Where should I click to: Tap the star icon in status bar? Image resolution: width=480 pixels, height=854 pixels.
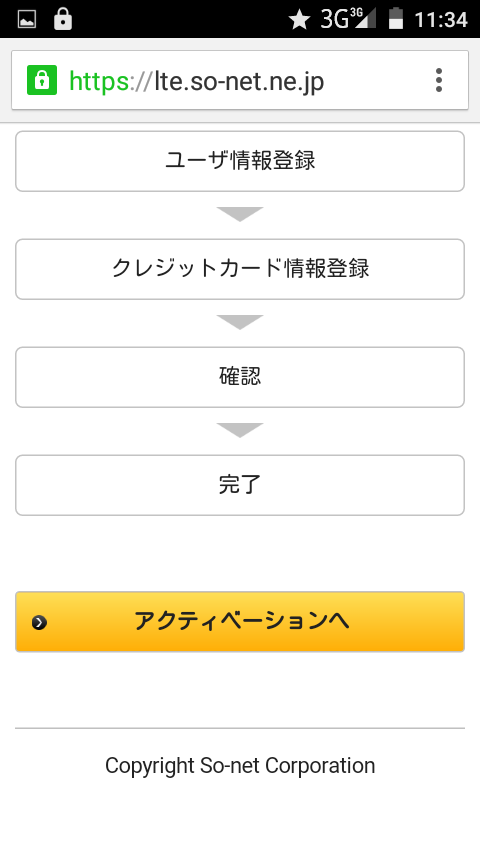[299, 20]
